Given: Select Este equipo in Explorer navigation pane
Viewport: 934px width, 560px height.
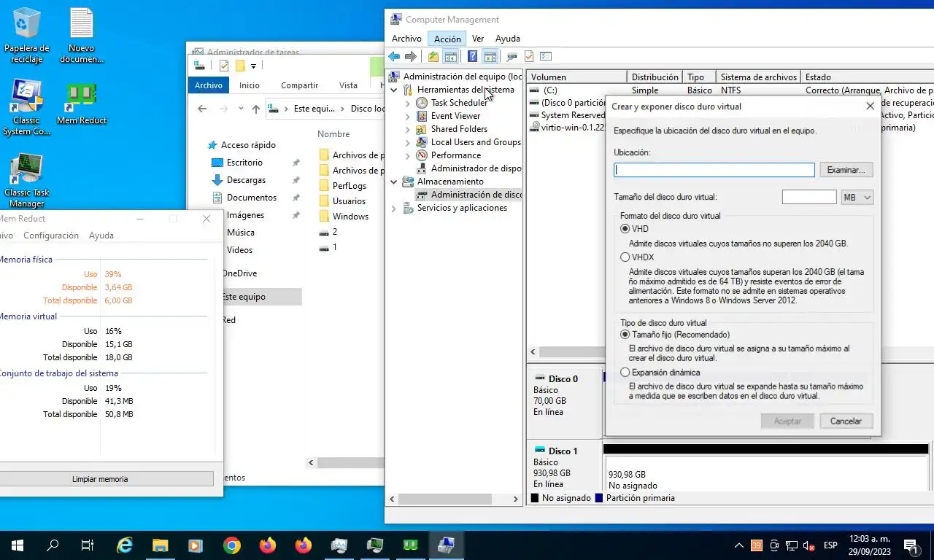Looking at the screenshot, I should 244,297.
